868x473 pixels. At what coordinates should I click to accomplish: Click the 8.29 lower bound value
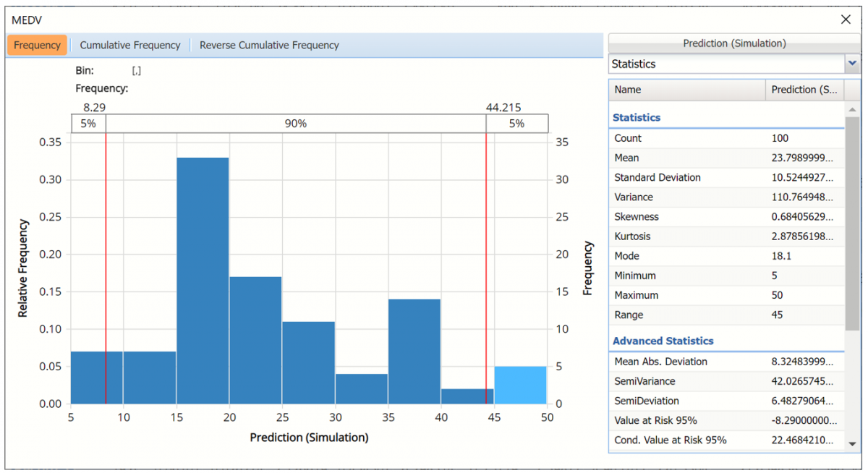click(x=94, y=108)
